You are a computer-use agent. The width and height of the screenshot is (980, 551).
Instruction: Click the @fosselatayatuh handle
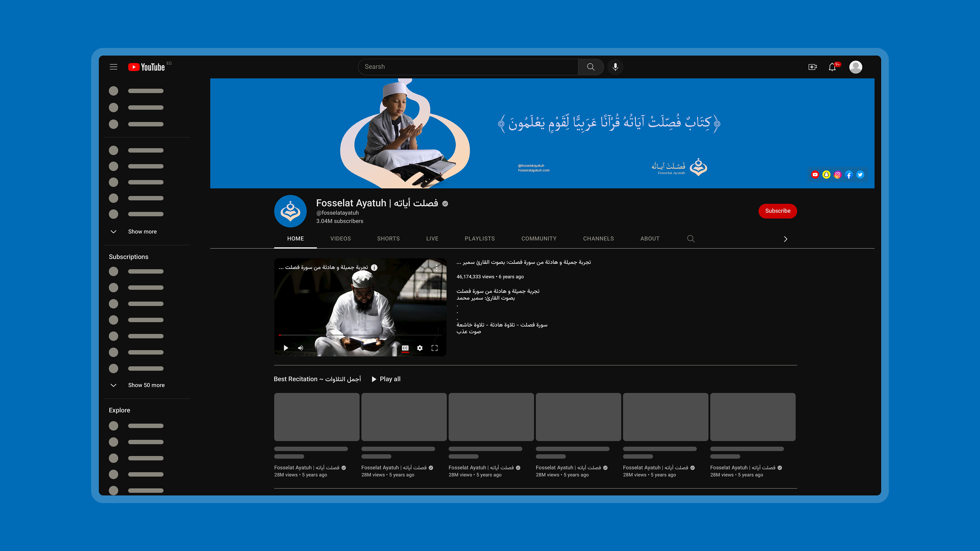click(x=337, y=213)
